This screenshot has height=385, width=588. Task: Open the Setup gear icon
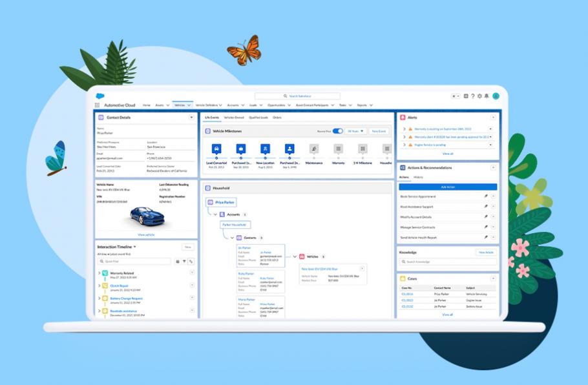(479, 96)
